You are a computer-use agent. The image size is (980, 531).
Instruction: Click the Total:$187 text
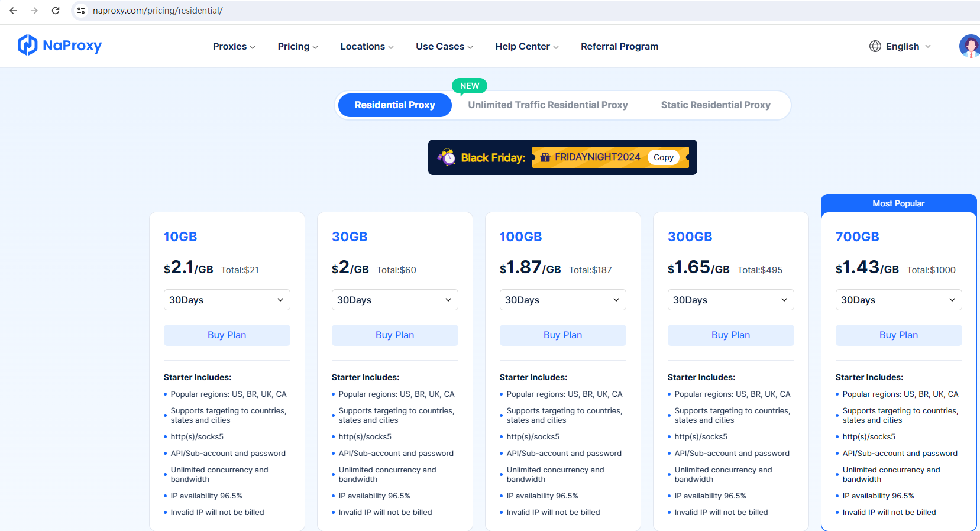[x=590, y=270]
